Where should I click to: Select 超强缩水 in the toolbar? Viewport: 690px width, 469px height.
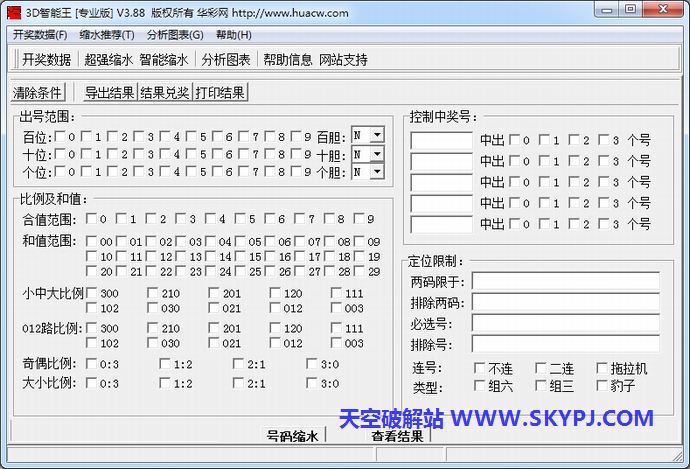108,59
